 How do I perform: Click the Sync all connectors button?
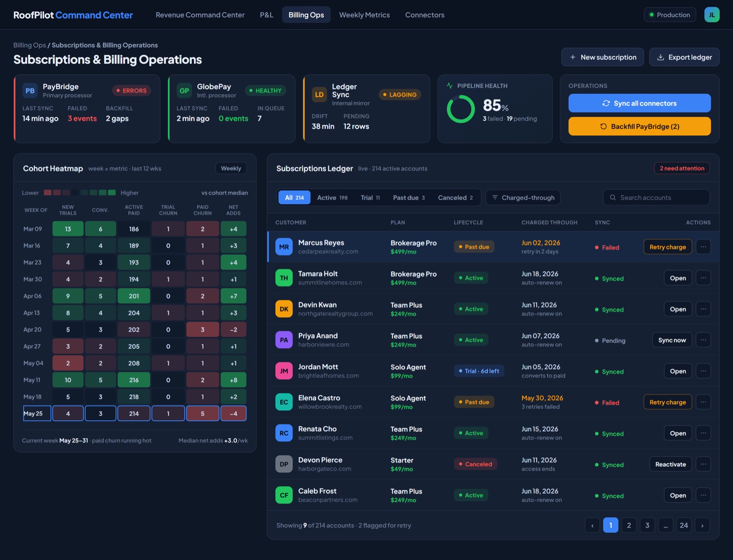(x=640, y=103)
